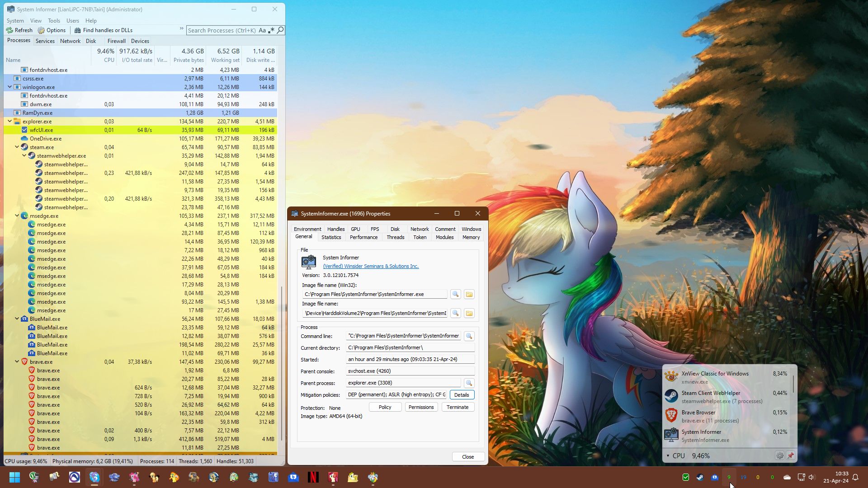Image resolution: width=868 pixels, height=488 pixels.
Task: Click the Search Processes input field
Action: [x=222, y=30]
